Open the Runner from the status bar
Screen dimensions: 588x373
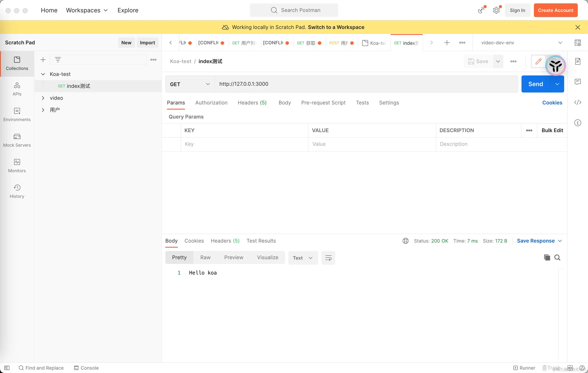pos(524,368)
